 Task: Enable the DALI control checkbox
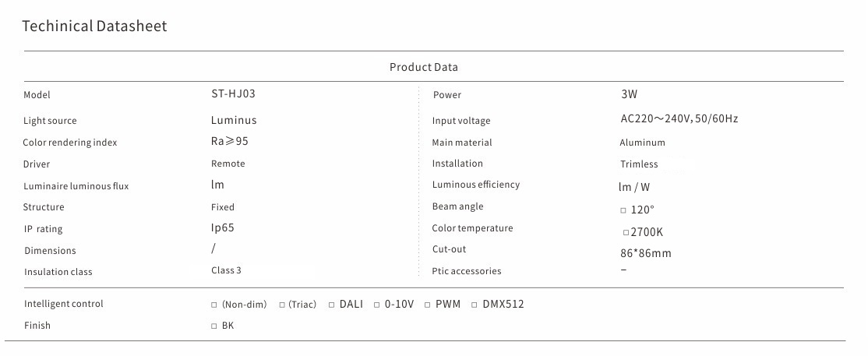tap(332, 305)
